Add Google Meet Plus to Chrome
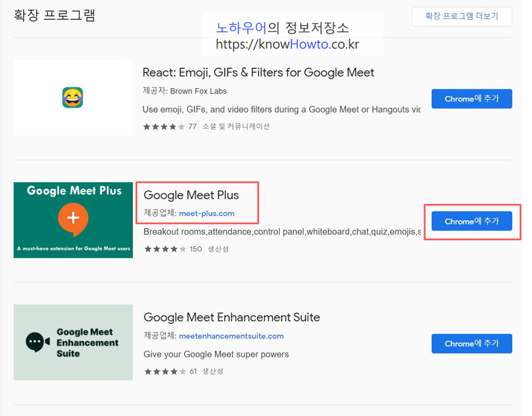The height and width of the screenshot is (416, 532). tap(471, 221)
